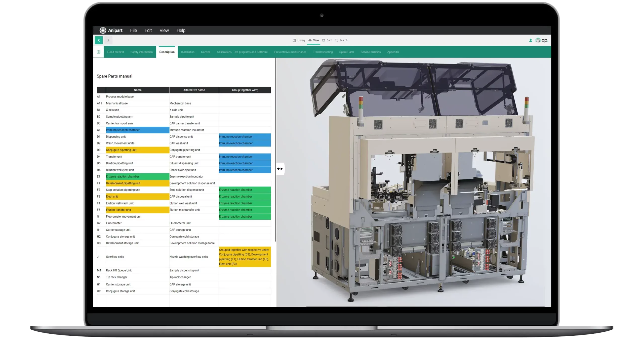This screenshot has height=344, width=644.
Task: Click the Spare Parts manual heading
Action: click(114, 76)
